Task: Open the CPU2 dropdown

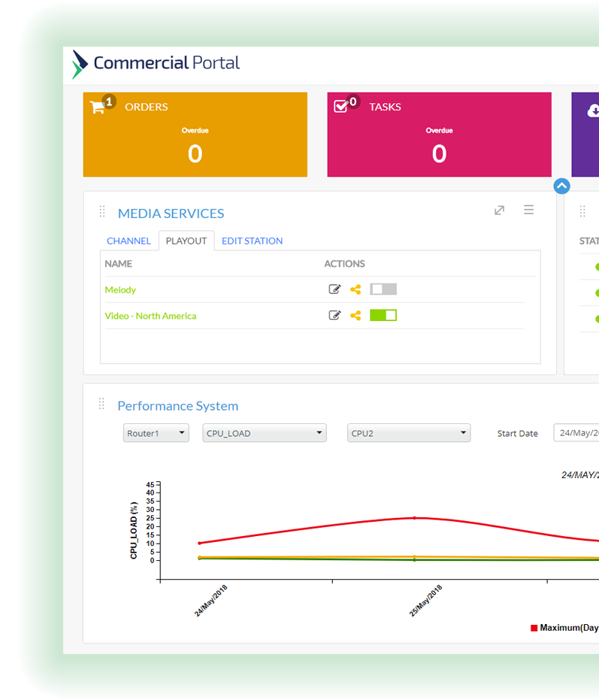Action: point(409,433)
